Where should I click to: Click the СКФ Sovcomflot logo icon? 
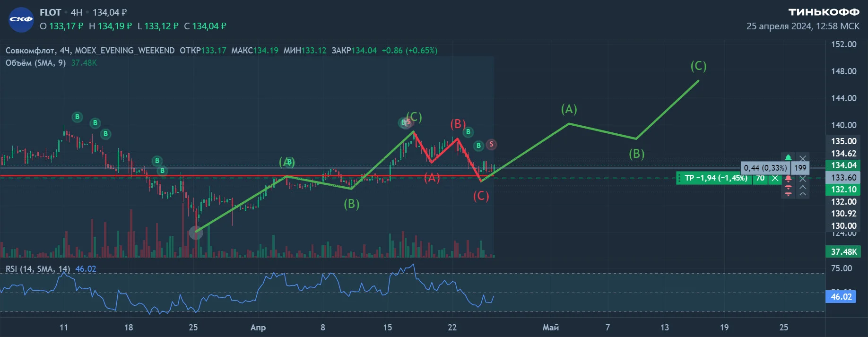point(21,19)
